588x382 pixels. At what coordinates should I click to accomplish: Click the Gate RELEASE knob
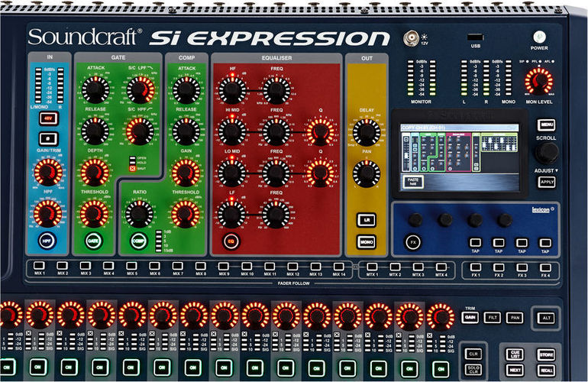click(95, 131)
